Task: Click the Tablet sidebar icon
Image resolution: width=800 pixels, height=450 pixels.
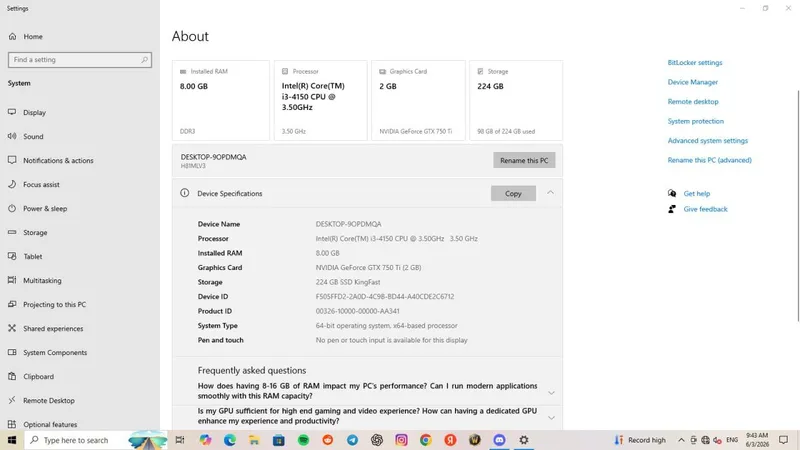Action: tap(12, 256)
